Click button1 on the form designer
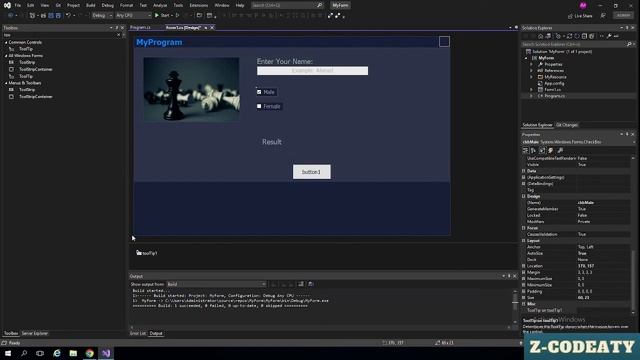 [312, 172]
